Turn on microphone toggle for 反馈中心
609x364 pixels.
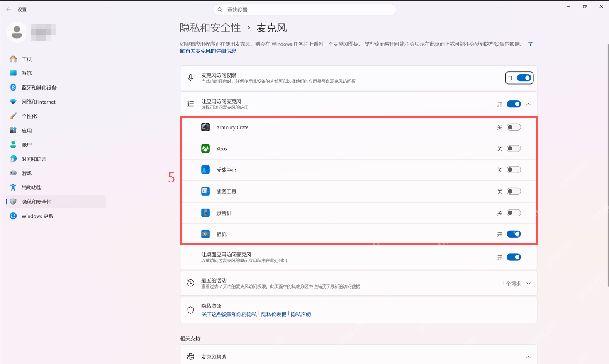point(514,170)
